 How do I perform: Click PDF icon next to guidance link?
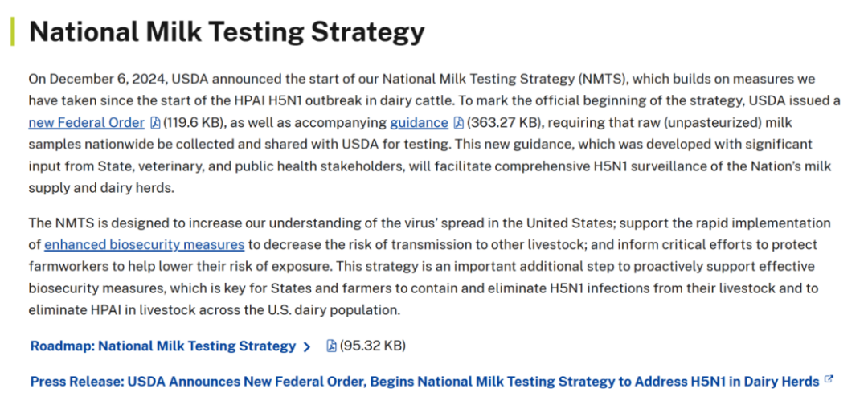click(458, 123)
